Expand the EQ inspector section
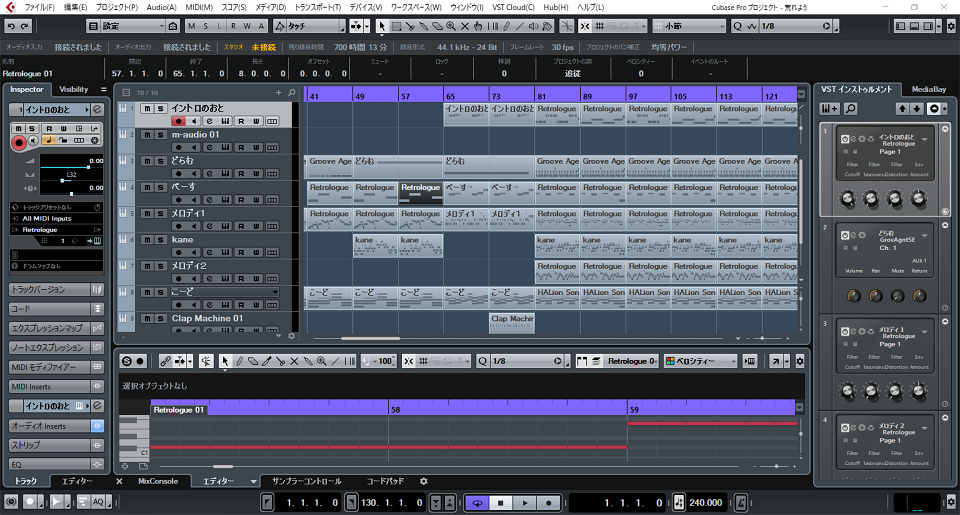960x515 pixels. 49,464
